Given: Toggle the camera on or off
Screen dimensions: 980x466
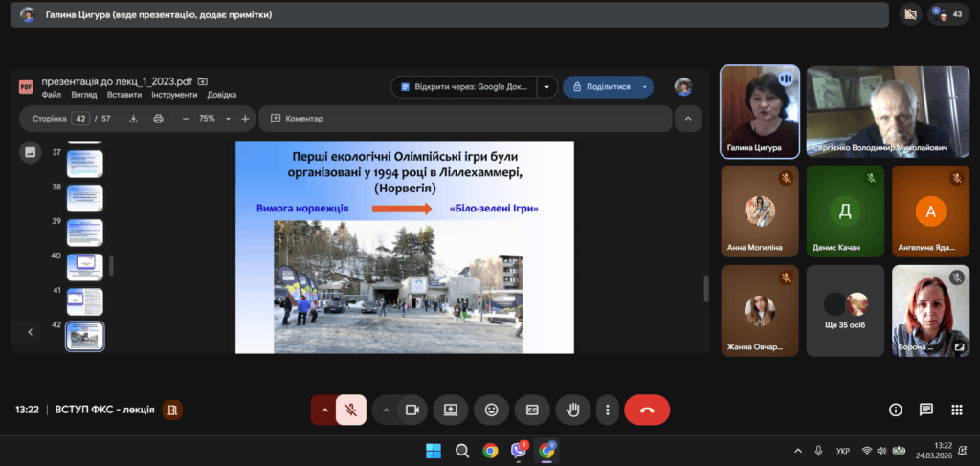Looking at the screenshot, I should 412,410.
